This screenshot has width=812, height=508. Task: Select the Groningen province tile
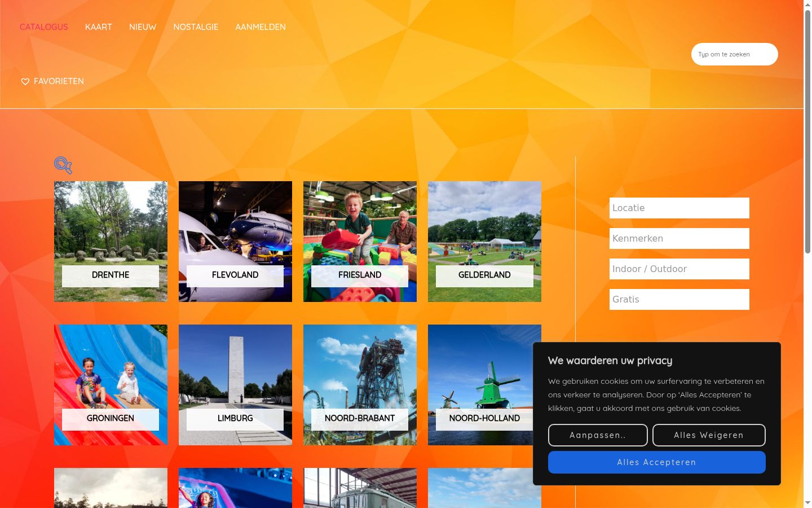pos(111,385)
